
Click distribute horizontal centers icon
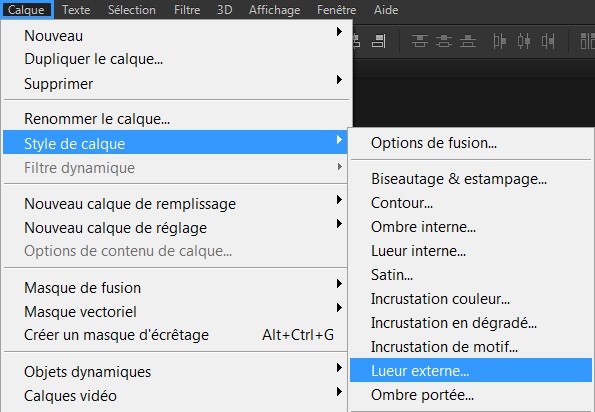(x=524, y=41)
